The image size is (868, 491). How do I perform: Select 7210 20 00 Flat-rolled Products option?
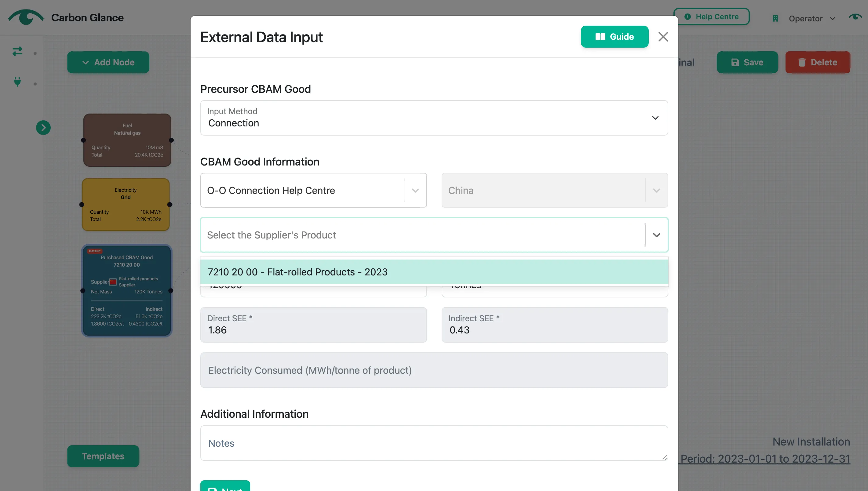pos(434,272)
